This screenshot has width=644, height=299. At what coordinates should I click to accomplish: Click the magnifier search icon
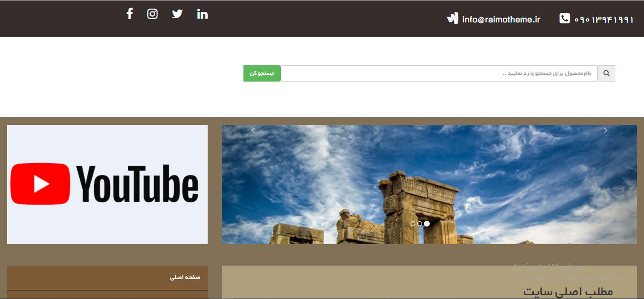pos(606,73)
